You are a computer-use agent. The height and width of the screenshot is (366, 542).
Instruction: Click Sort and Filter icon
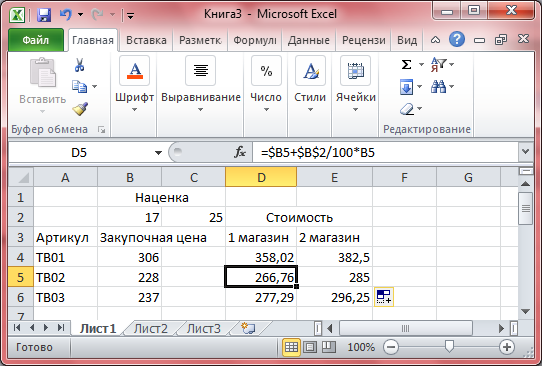pos(439,65)
